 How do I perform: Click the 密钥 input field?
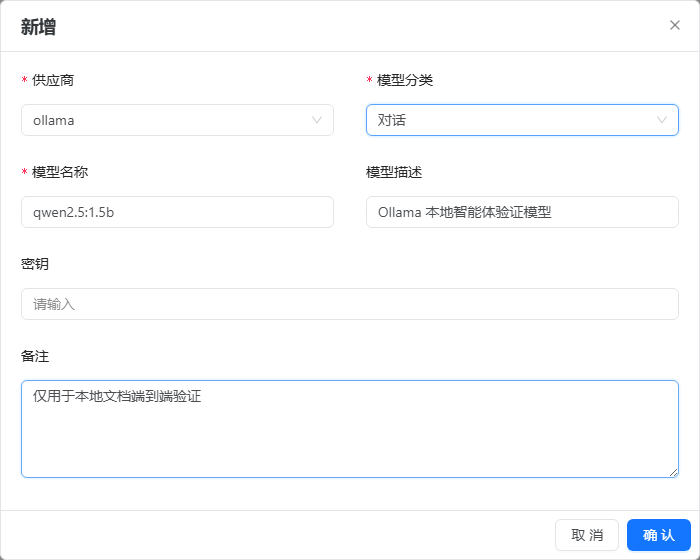[x=350, y=304]
